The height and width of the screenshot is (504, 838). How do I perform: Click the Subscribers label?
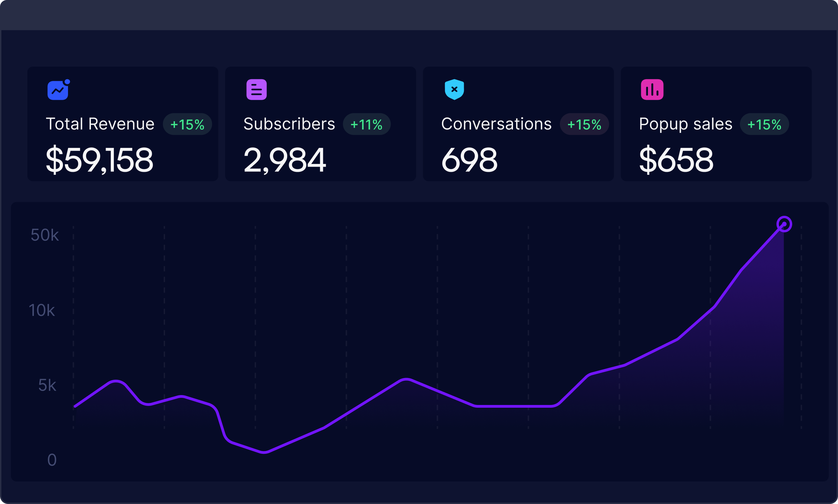coord(289,124)
